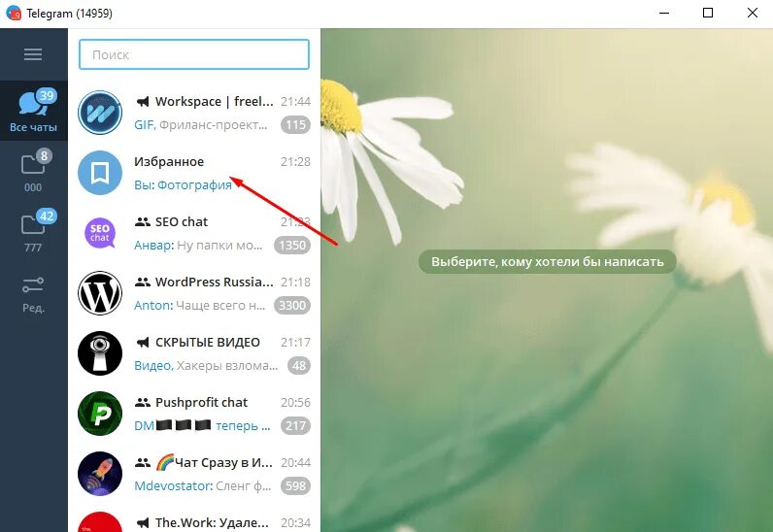The width and height of the screenshot is (773, 532).
Task: Click the Pushprofit chat green avatar
Action: [x=100, y=414]
